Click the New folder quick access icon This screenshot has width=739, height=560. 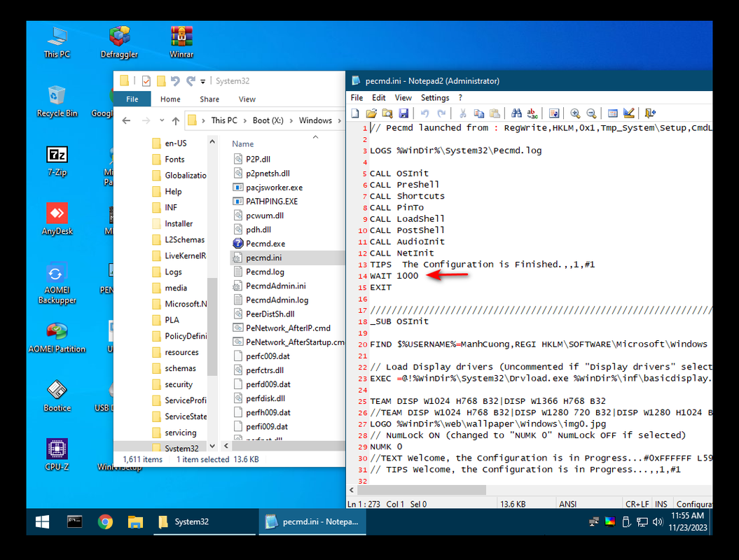point(160,81)
